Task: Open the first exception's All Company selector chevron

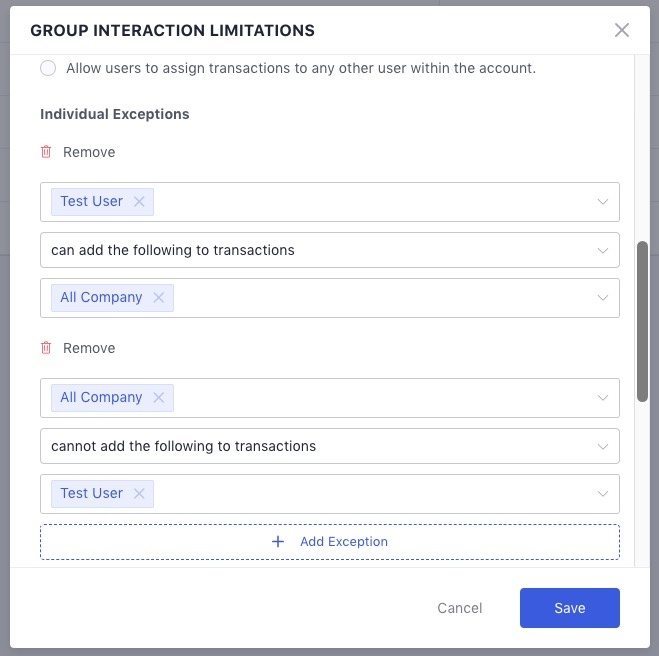Action: [x=603, y=298]
